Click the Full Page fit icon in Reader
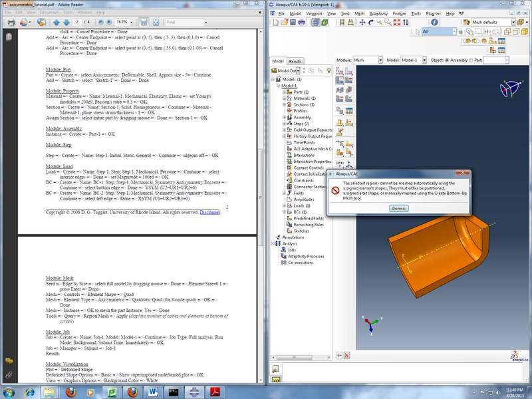The width and height of the screenshot is (532, 399). pos(156,23)
